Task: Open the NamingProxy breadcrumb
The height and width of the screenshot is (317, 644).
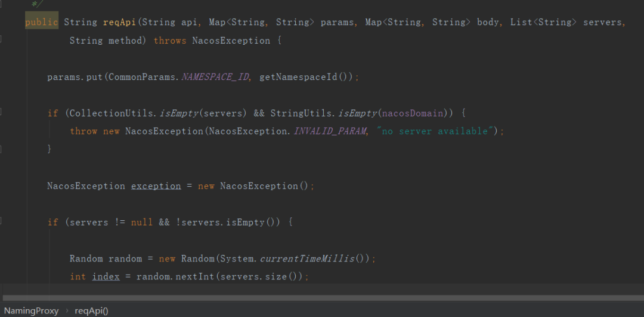Action: [31, 311]
